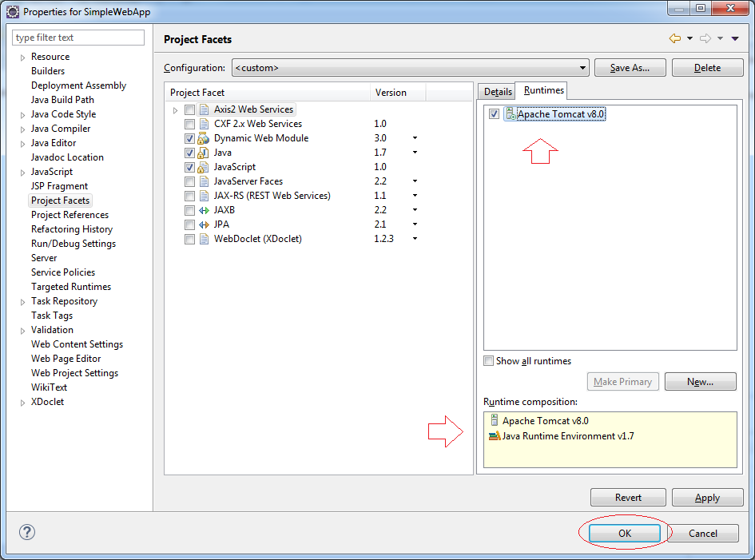
Task: Open the view menu triangle at top right
Action: tap(735, 38)
